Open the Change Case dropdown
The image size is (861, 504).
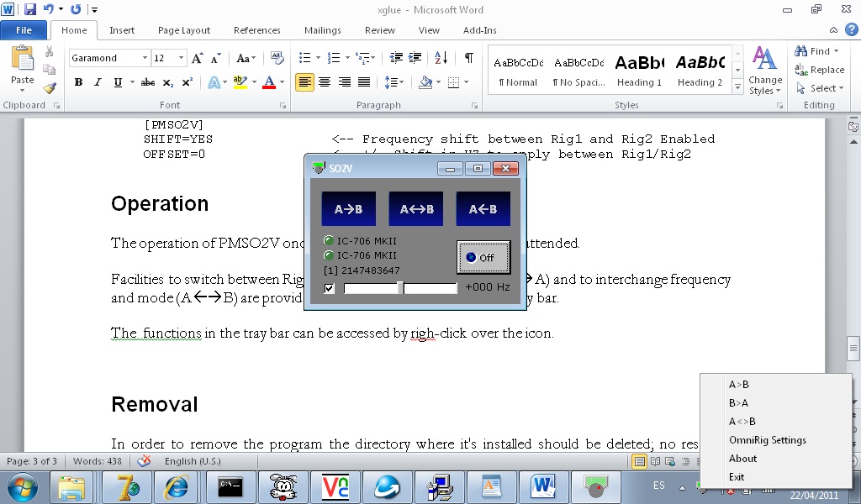(246, 58)
